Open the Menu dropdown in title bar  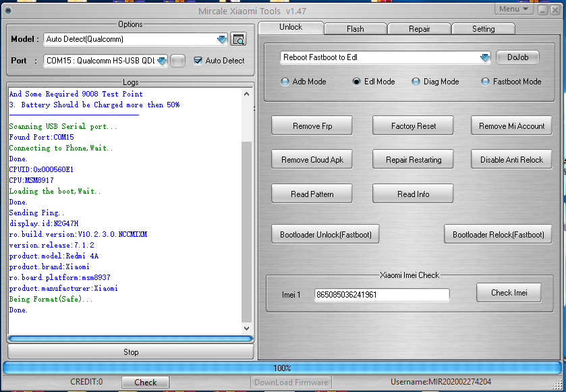pyautogui.click(x=514, y=9)
